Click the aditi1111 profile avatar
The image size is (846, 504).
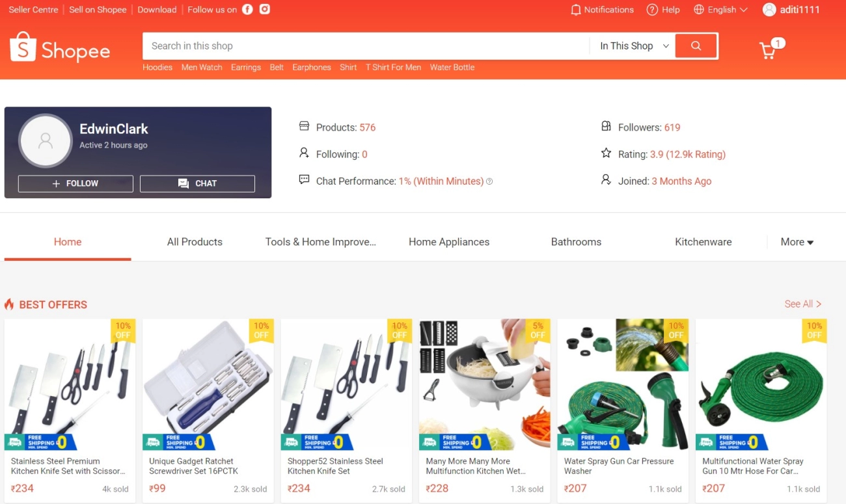[769, 10]
